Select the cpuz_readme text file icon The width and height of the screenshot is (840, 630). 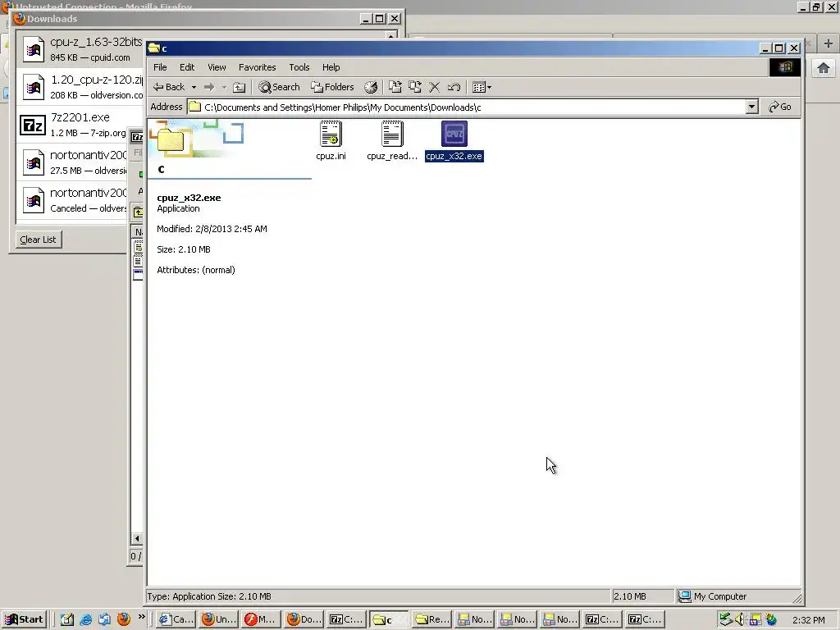click(x=392, y=140)
